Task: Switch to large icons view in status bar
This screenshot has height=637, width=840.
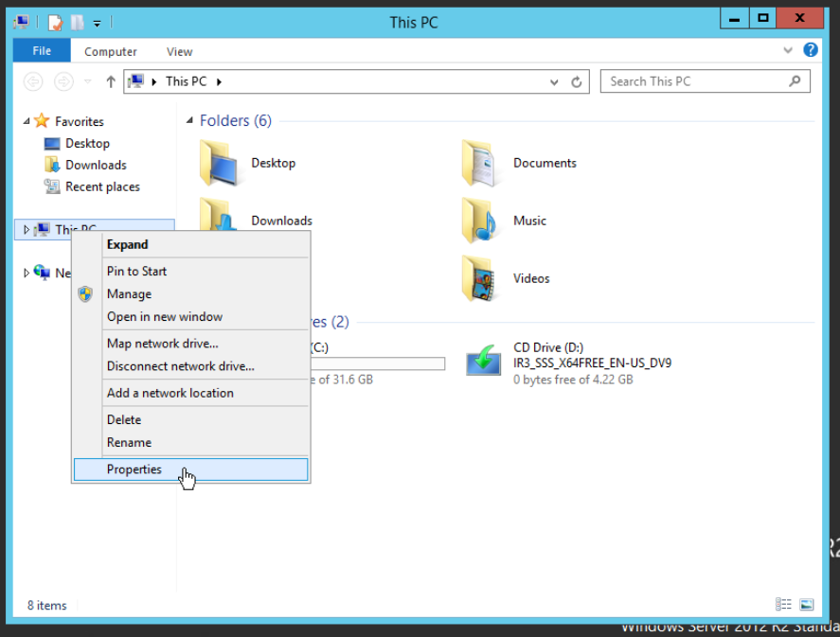Action: pos(806,605)
